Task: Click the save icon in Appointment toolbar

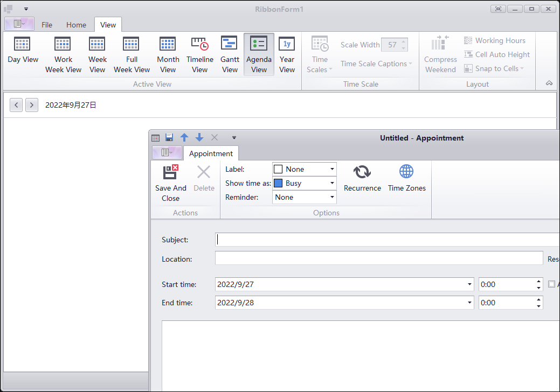Action: [x=169, y=137]
